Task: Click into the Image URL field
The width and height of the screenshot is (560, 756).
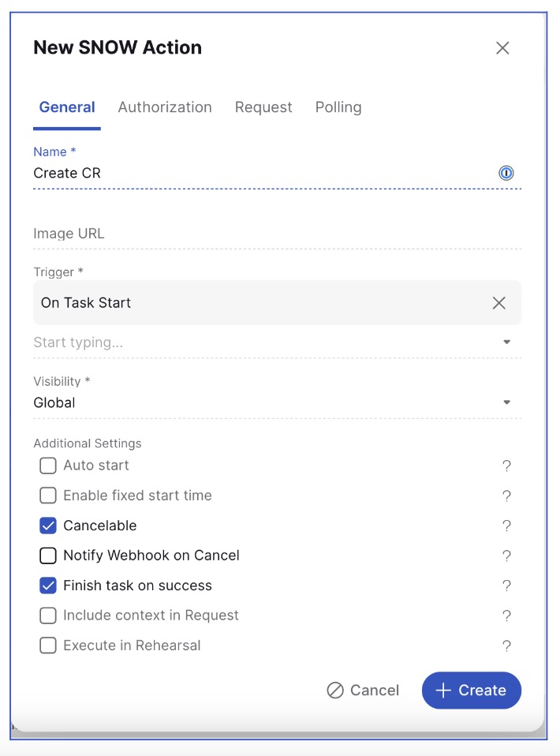Action: tap(277, 234)
